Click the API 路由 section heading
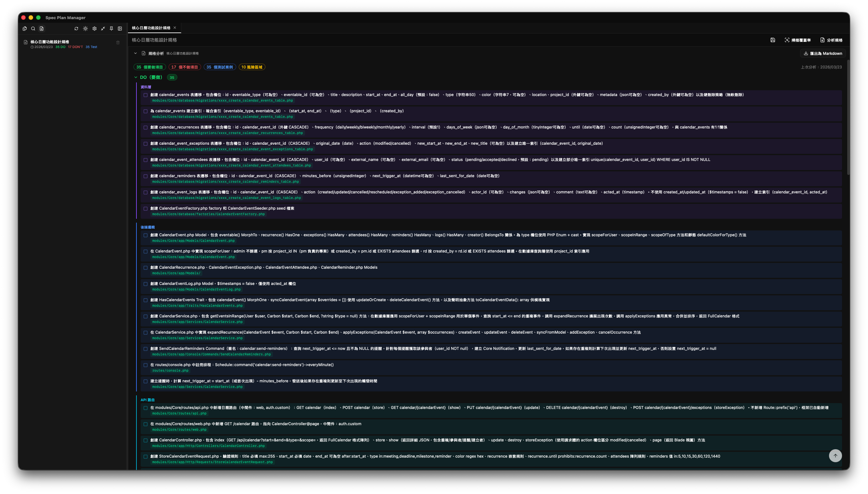 pyautogui.click(x=148, y=400)
